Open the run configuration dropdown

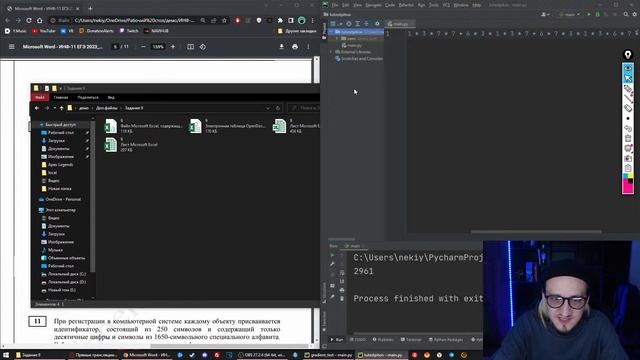tap(570, 14)
